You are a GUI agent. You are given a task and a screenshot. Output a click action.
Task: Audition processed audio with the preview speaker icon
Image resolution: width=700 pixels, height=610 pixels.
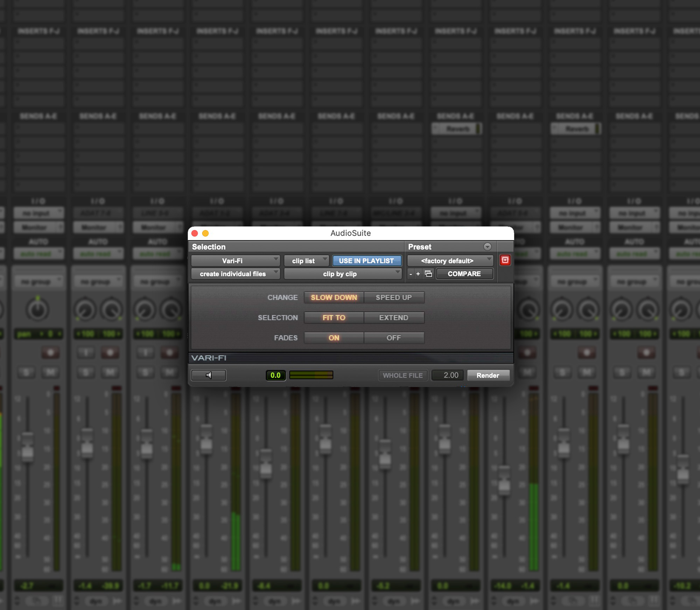point(208,375)
